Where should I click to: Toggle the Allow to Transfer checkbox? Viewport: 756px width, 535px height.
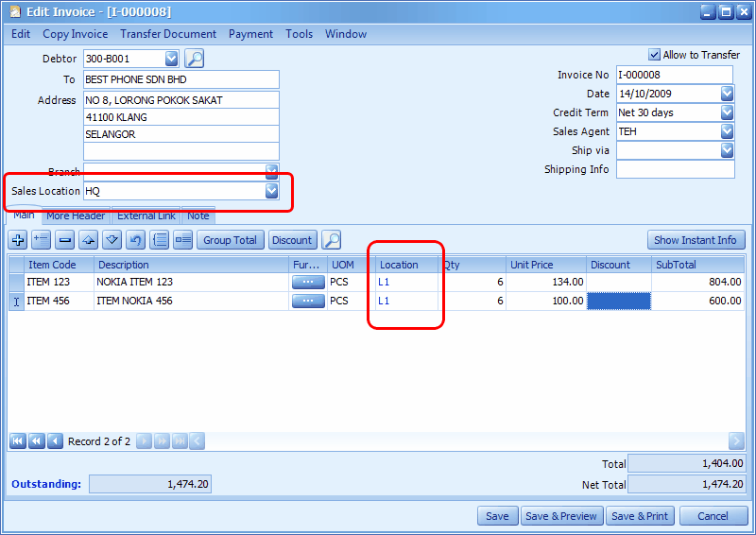pyautogui.click(x=654, y=55)
